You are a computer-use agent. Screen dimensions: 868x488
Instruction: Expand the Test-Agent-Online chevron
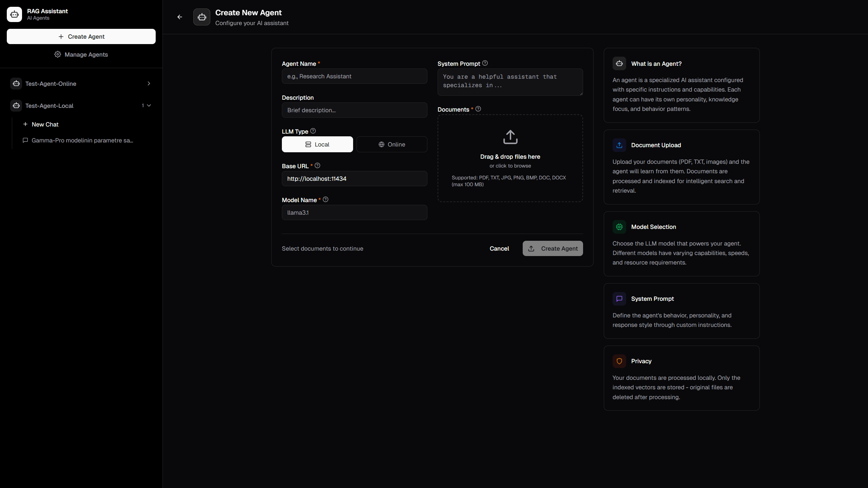[149, 83]
